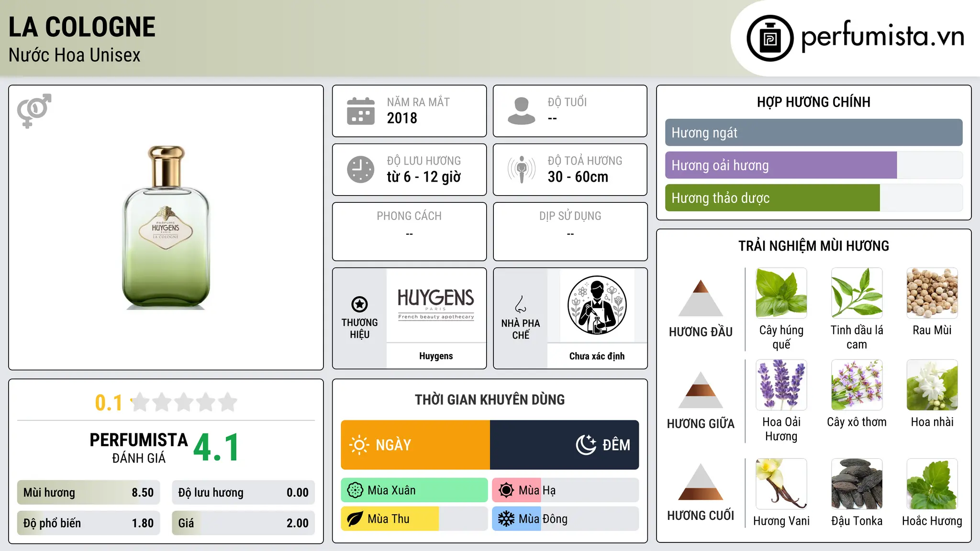Click the Độ phổ biến 1.80 score bar

(89, 523)
